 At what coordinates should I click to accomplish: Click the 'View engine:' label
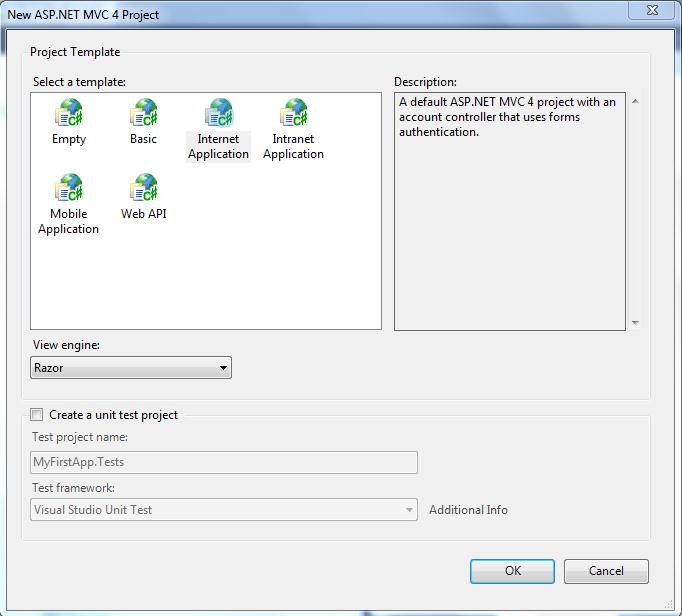pos(66,345)
